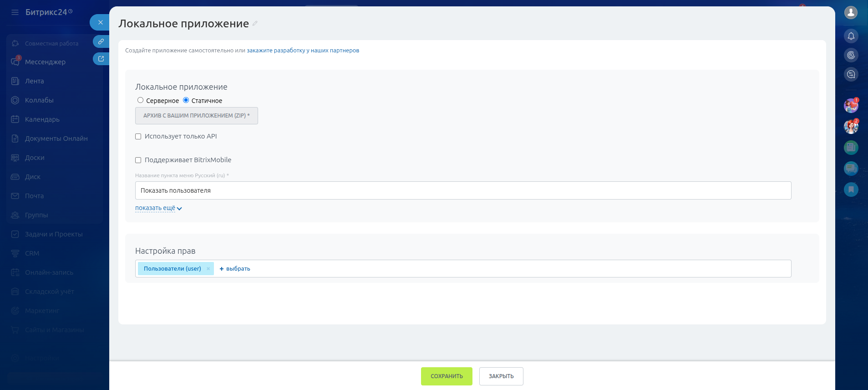Screen dimensions: 868x390
Task: Open chat avatar with badge 2
Action: click(851, 127)
